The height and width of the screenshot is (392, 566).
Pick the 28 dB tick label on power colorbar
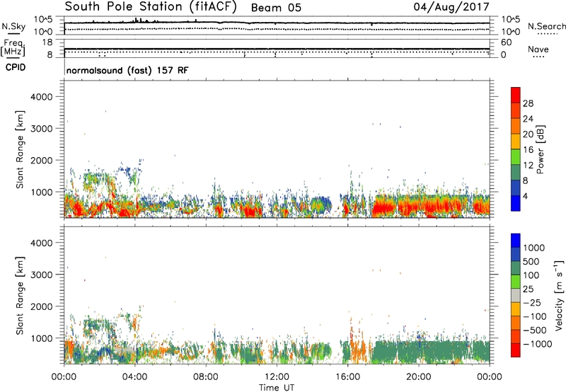coord(528,103)
